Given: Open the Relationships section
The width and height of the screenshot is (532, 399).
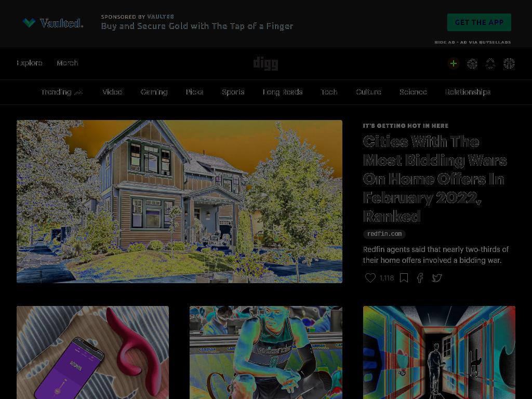Looking at the screenshot, I should point(468,92).
